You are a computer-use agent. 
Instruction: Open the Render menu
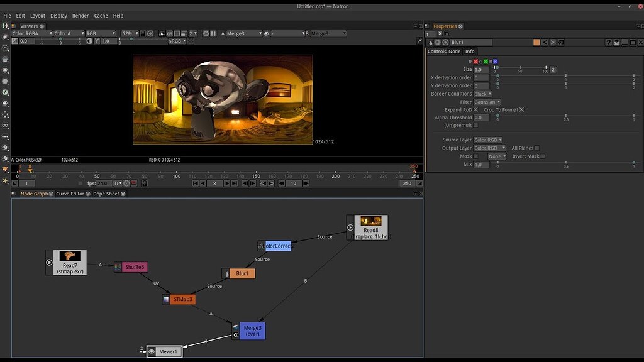(x=80, y=15)
